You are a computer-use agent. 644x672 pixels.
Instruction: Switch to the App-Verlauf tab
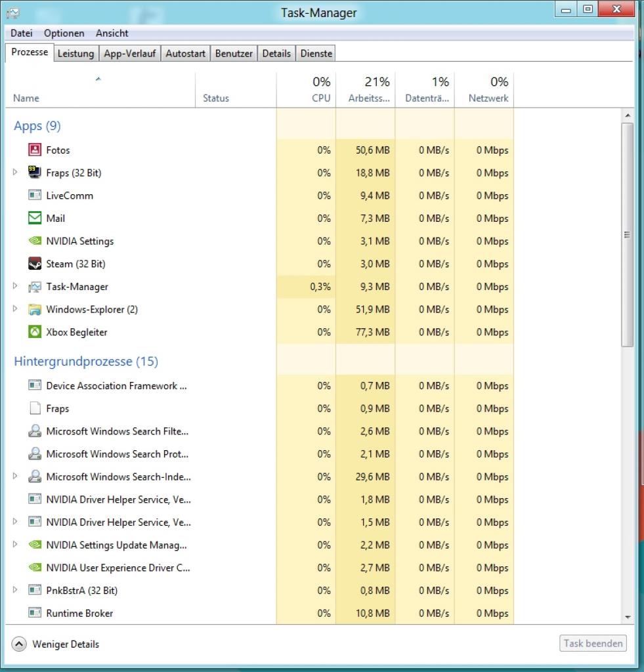[129, 54]
